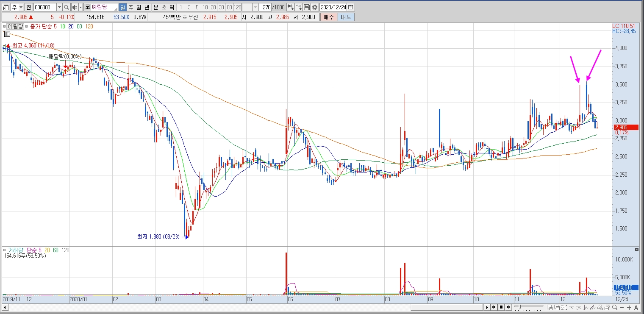Adjust the chart zoom slider handle

(520, 307)
